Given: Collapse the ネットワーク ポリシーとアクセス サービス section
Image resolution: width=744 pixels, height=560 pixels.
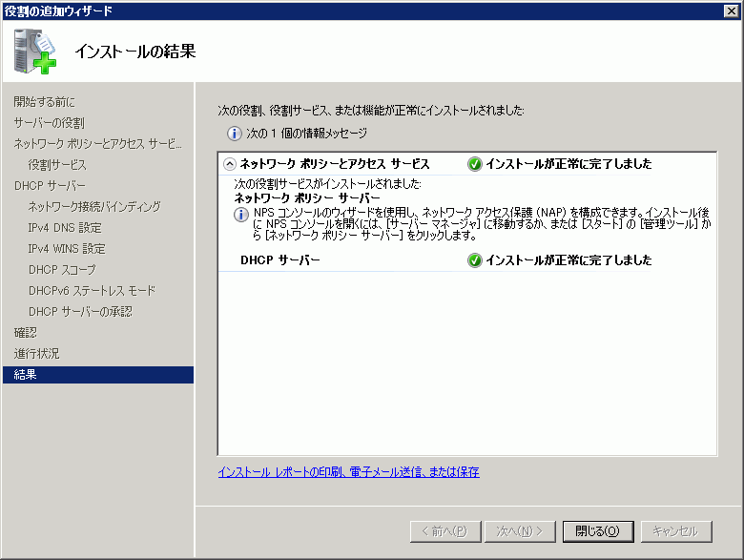Looking at the screenshot, I should pos(230,164).
